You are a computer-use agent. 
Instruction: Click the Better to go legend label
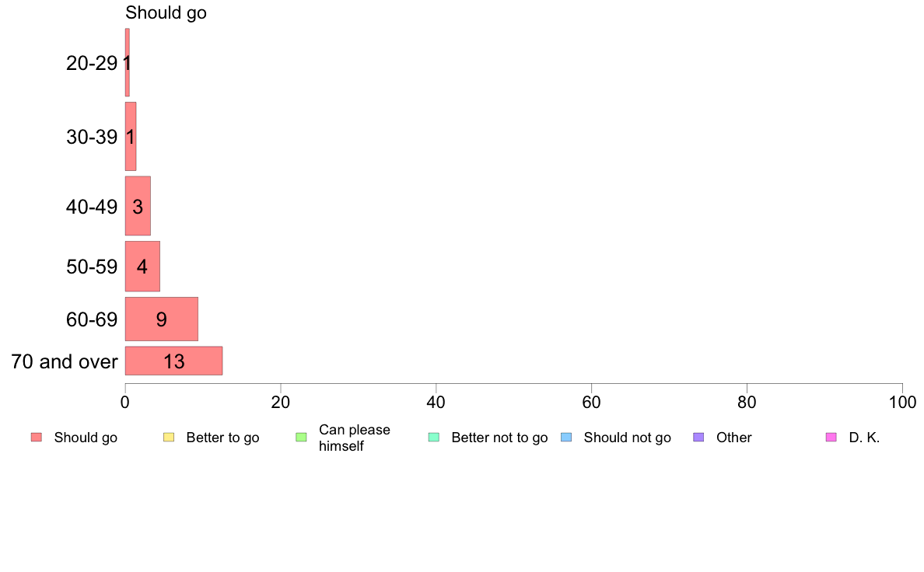click(222, 438)
